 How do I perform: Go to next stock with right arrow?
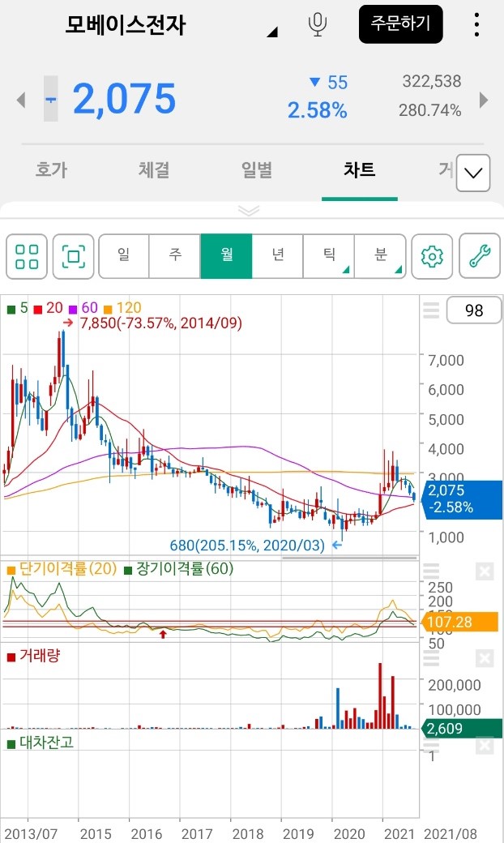(484, 100)
